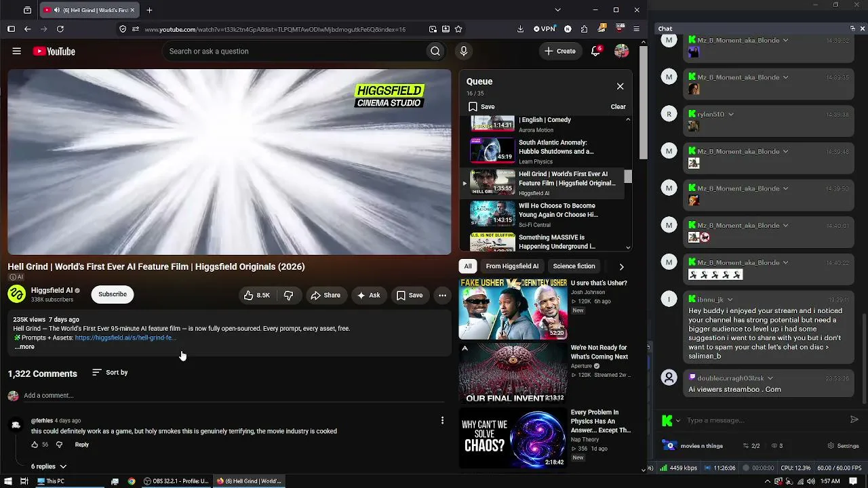Screen dimensions: 868x488
Task: Click the search magnifier button on YouTube
Action: (x=435, y=51)
